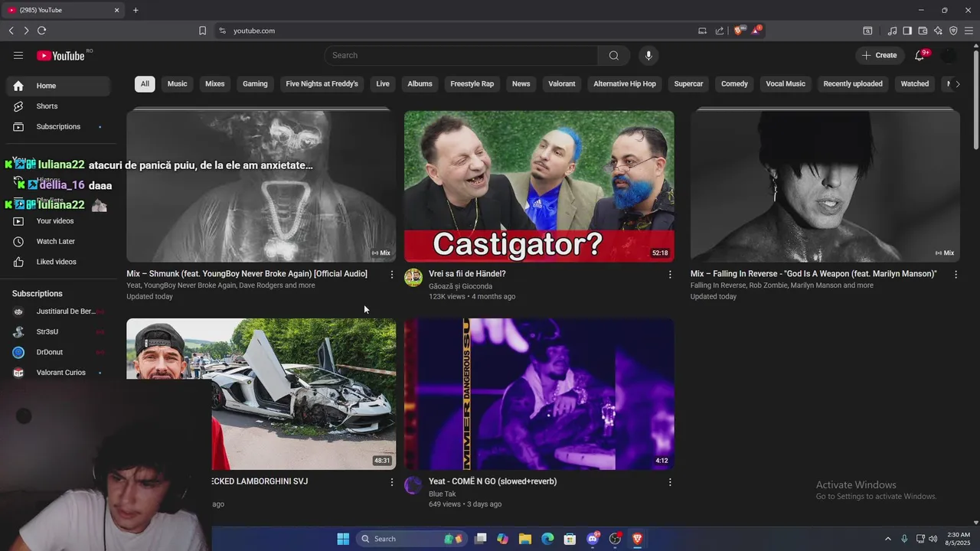
Task: Go back in browser history
Action: 11,31
